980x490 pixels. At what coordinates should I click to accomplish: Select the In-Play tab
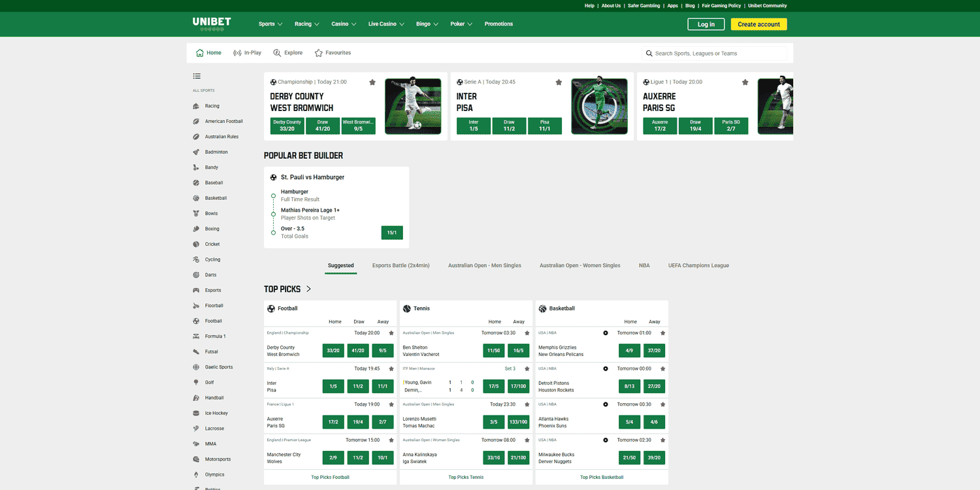(248, 53)
